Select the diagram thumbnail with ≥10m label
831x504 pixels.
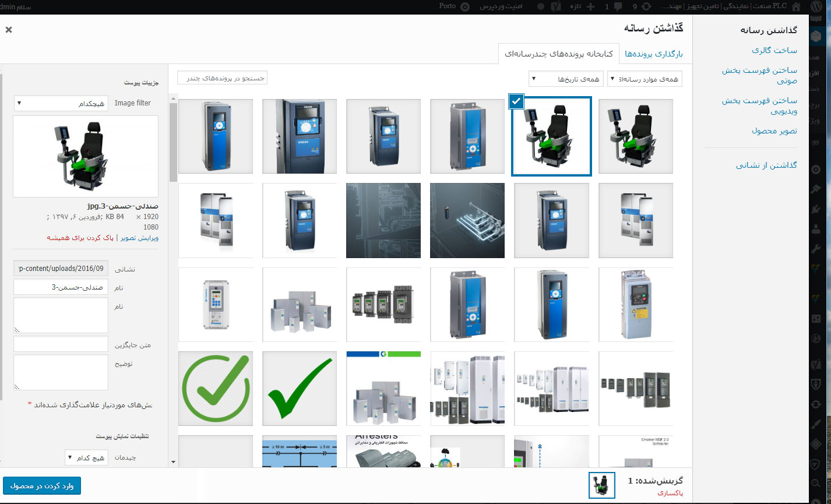click(300, 451)
